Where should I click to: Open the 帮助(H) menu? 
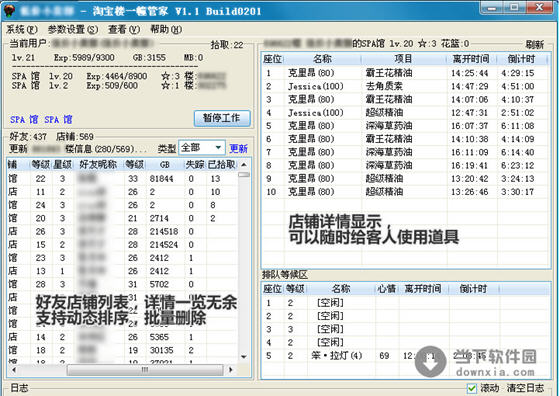(166, 29)
